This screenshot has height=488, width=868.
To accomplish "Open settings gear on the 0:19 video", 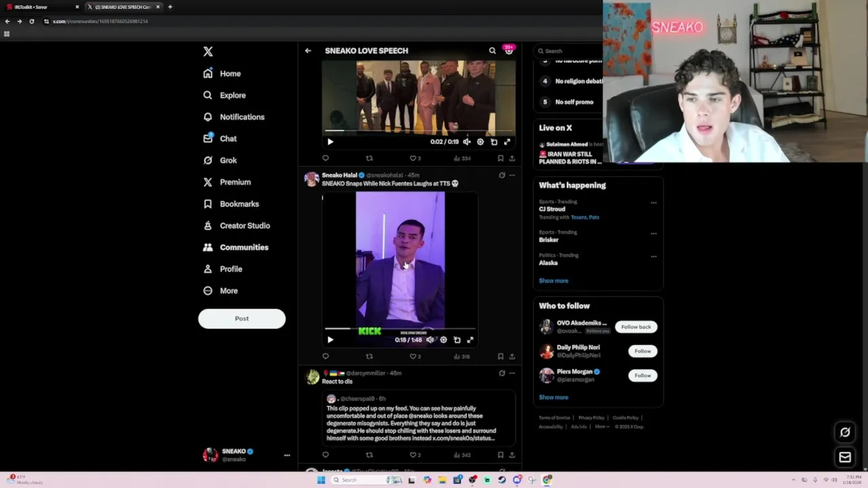I will [x=480, y=142].
